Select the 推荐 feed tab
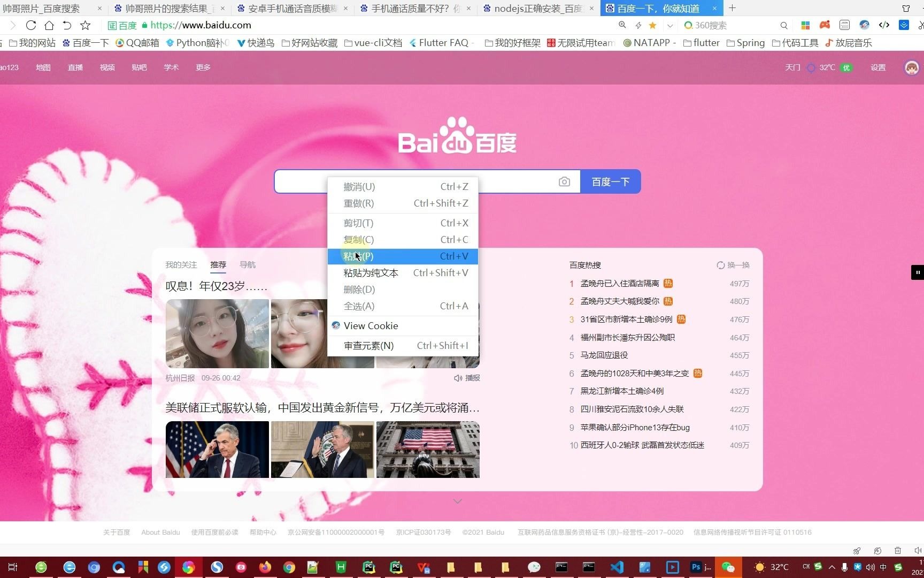The image size is (924, 578). (218, 265)
